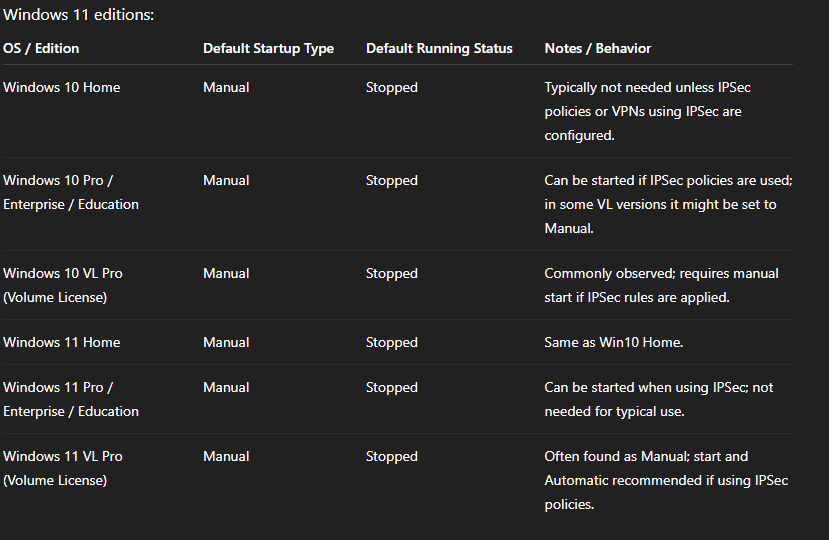Click the 'Default Startup Type' column header
Screen dimensions: 829x540
click(268, 48)
